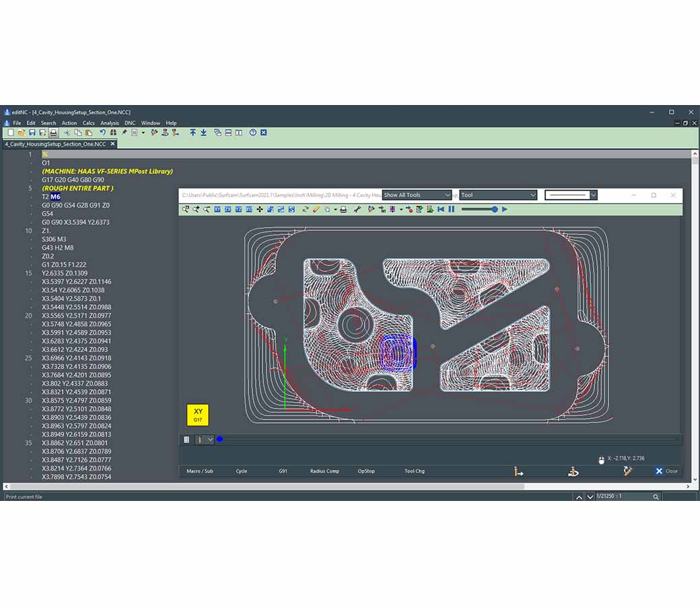
Task: Click the pan arrows icon in plot toolbar
Action: pos(260,209)
